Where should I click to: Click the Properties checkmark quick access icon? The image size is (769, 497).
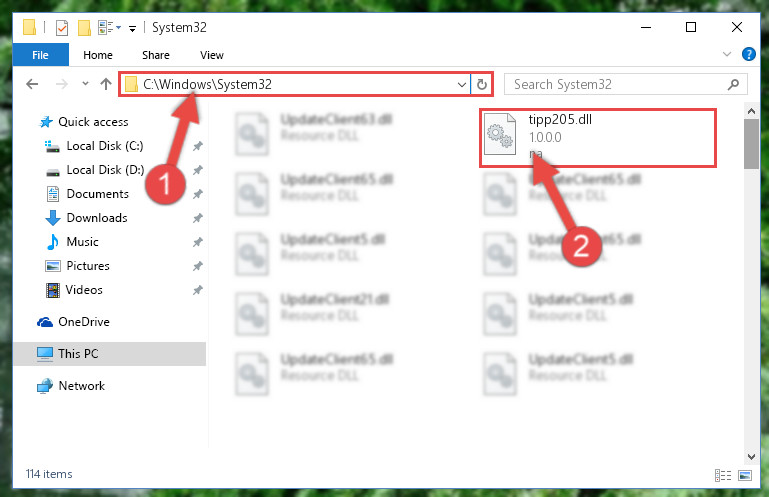[62, 28]
